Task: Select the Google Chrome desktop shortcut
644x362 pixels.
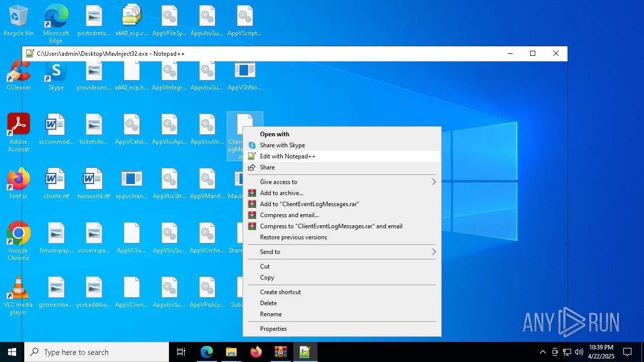Action: point(19,241)
